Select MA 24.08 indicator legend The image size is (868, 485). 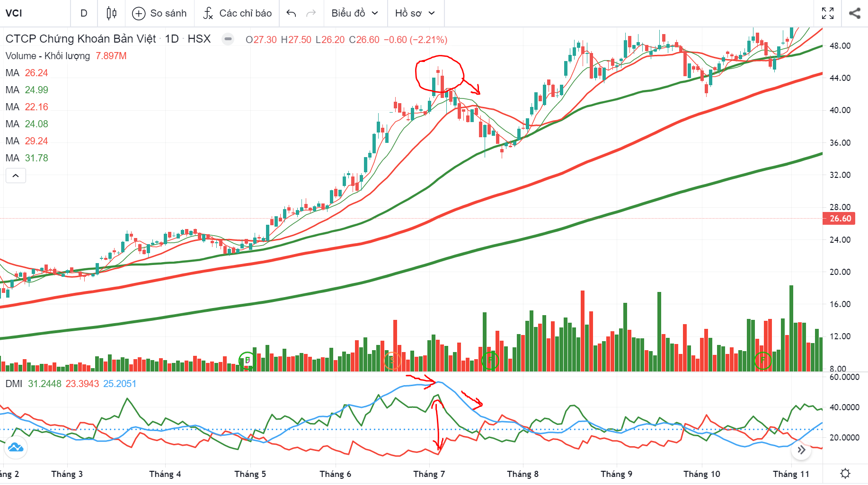pyautogui.click(x=27, y=124)
